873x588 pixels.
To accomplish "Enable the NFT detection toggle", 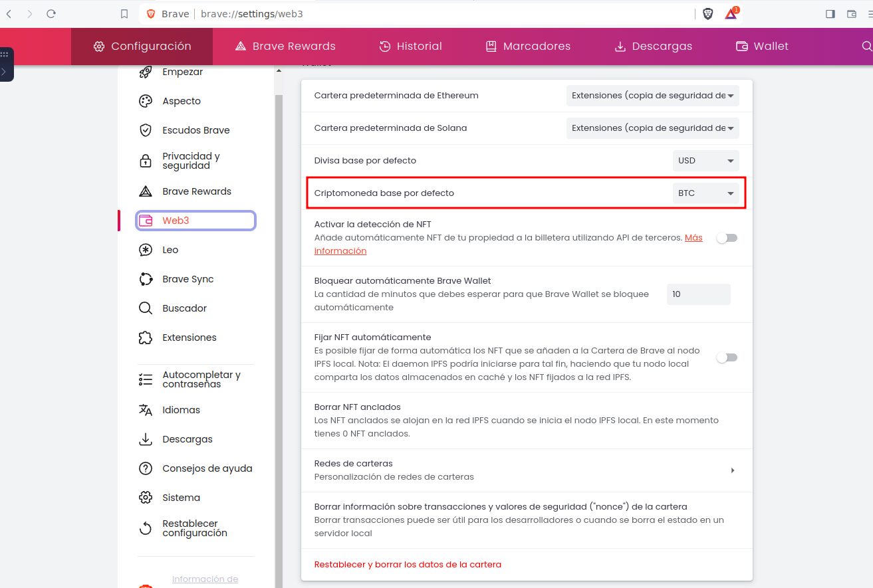I will coord(727,238).
